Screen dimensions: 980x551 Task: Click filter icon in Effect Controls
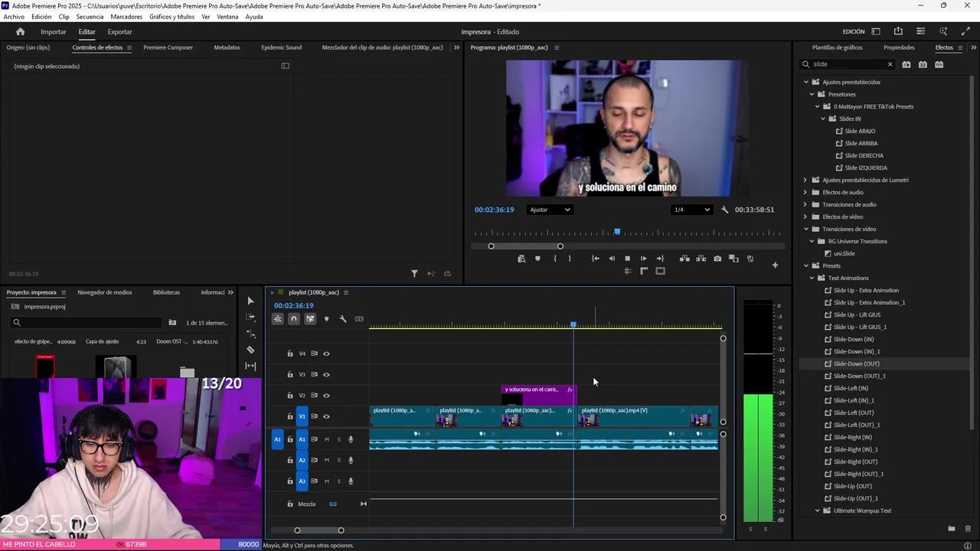(414, 273)
